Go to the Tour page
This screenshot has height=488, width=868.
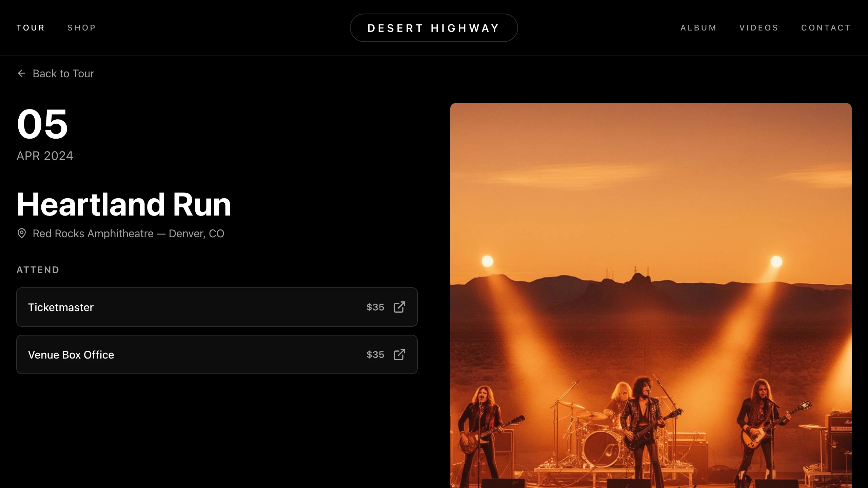point(31,28)
